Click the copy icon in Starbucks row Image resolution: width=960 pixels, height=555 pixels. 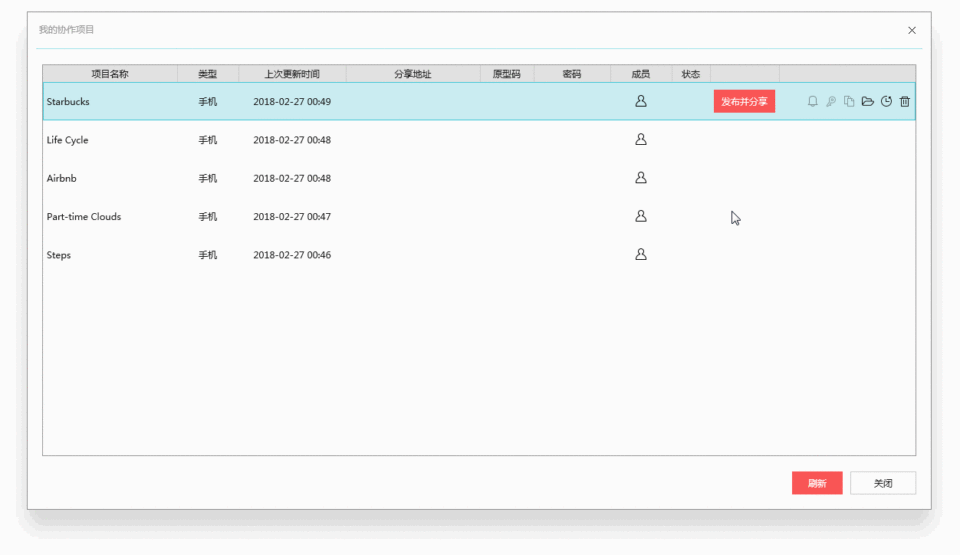coord(849,102)
